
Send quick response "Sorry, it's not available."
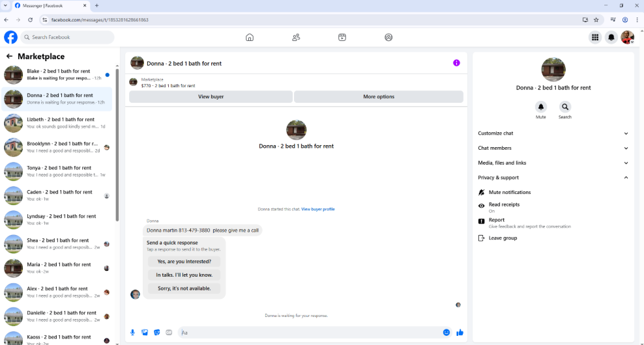coord(184,288)
